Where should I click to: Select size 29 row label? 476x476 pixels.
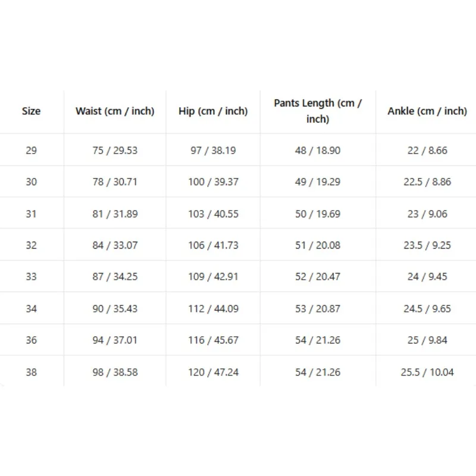point(32,151)
